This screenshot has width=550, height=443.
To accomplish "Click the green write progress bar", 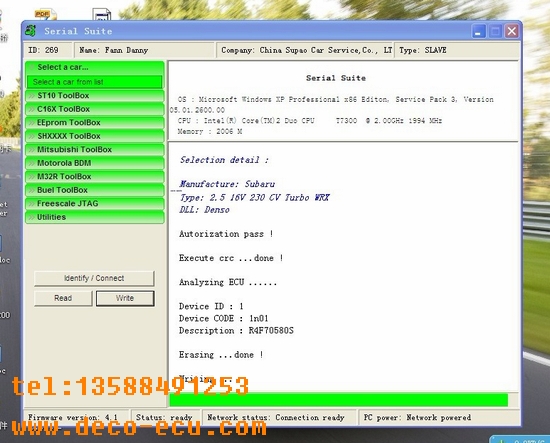I will (338, 400).
